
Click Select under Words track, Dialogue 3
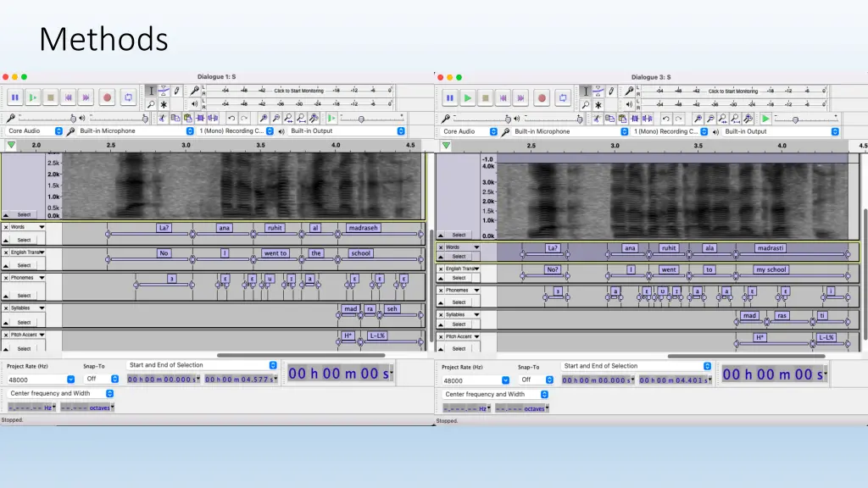click(x=459, y=256)
